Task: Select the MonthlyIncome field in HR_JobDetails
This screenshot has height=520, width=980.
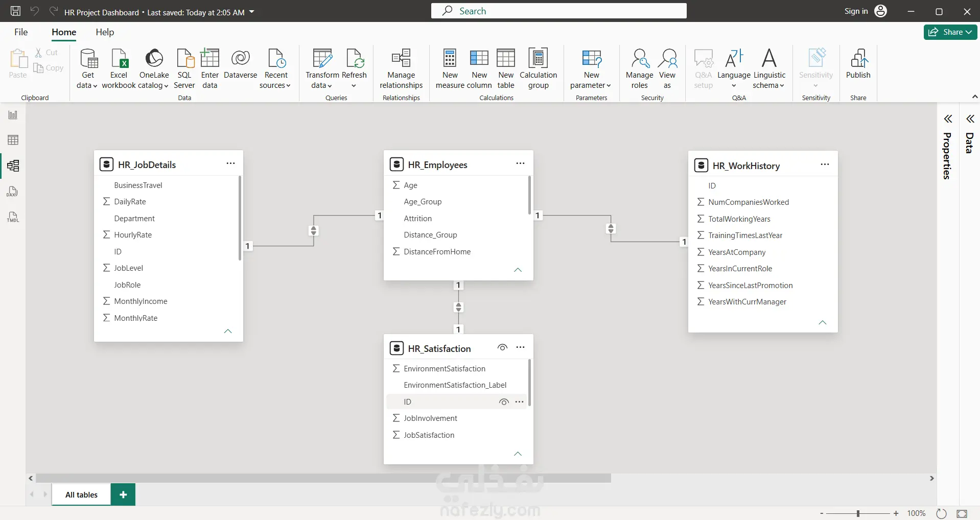Action: (141, 301)
